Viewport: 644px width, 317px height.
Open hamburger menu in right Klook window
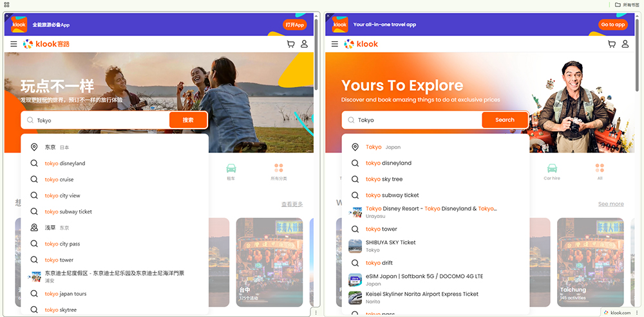coord(335,44)
